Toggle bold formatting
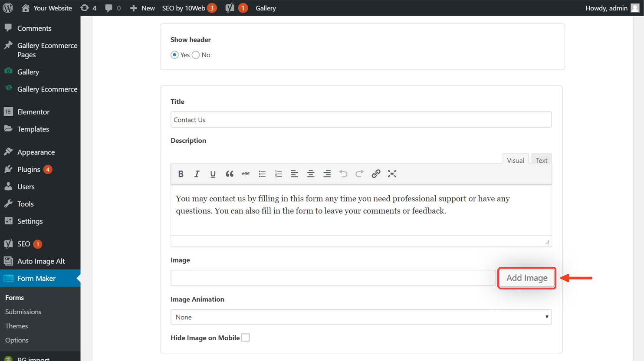 tap(181, 174)
